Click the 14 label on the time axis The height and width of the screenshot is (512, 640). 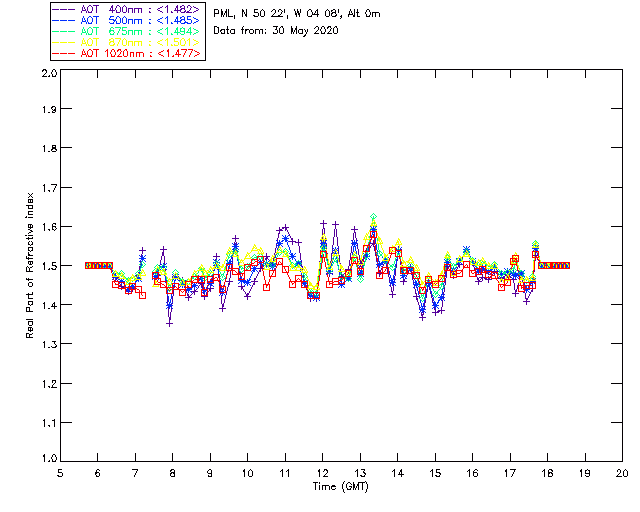pyautogui.click(x=398, y=473)
